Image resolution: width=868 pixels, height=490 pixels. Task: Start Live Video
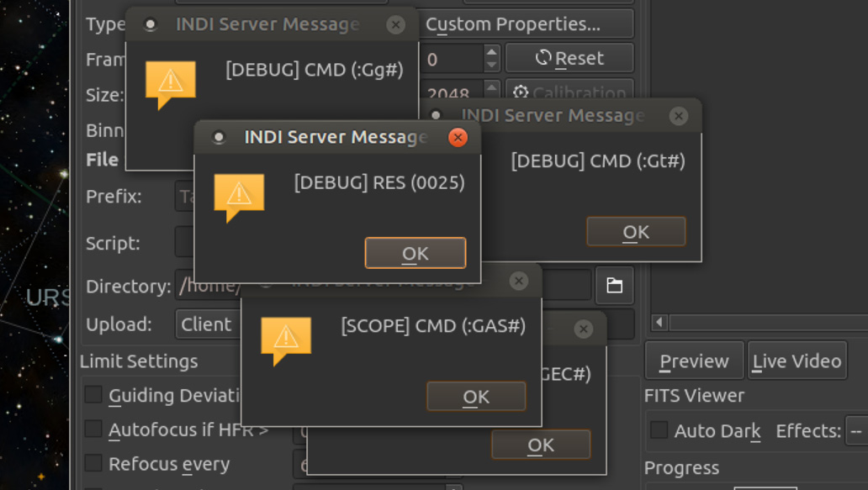(x=797, y=361)
